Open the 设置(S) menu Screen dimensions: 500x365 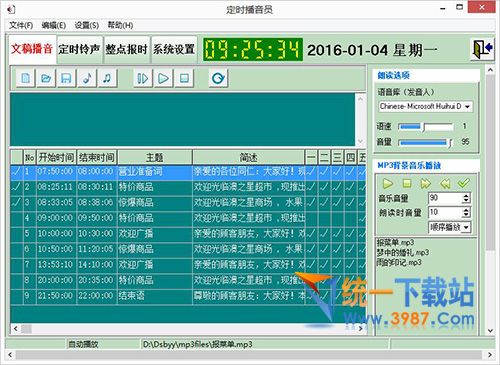click(87, 25)
